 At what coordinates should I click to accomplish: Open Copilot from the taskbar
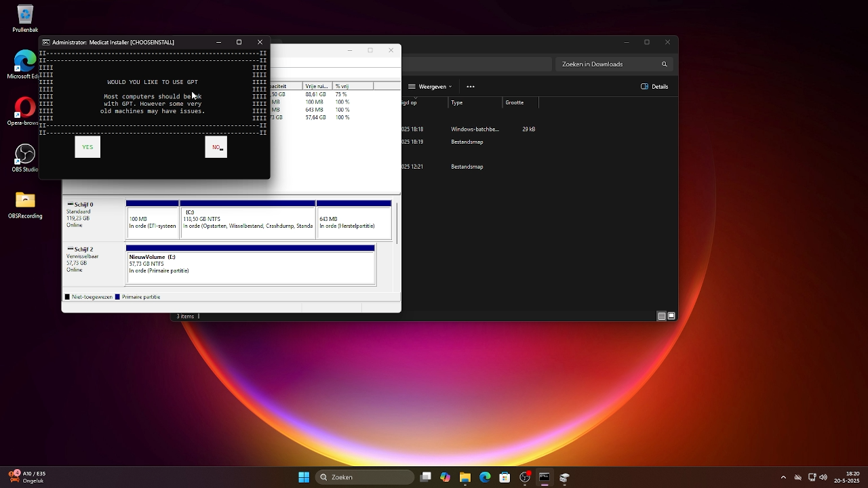(446, 477)
